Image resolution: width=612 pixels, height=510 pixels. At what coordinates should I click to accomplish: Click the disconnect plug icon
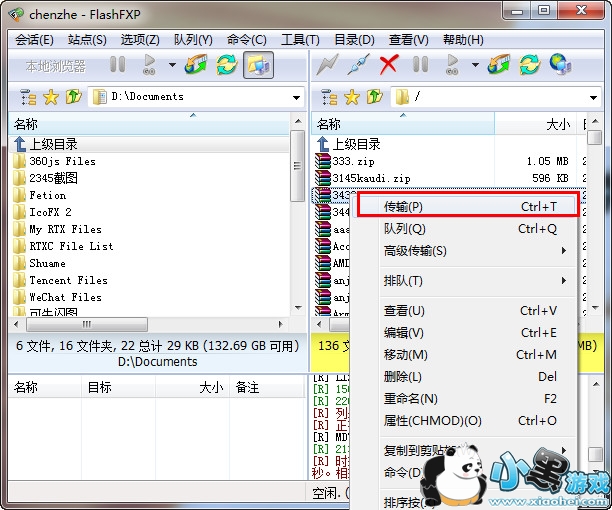pyautogui.click(x=358, y=64)
